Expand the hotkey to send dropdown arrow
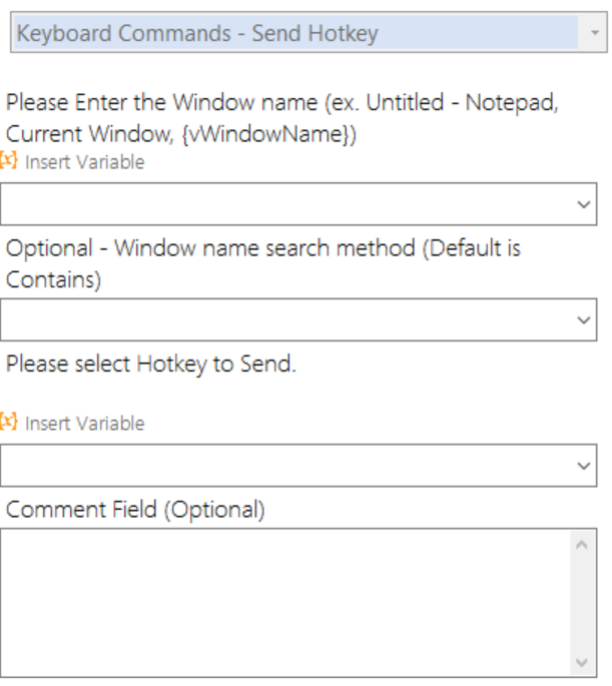This screenshot has height=686, width=612. (x=584, y=466)
